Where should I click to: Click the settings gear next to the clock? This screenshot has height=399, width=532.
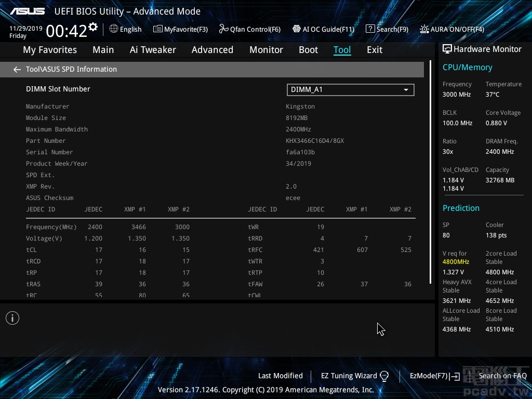click(93, 26)
